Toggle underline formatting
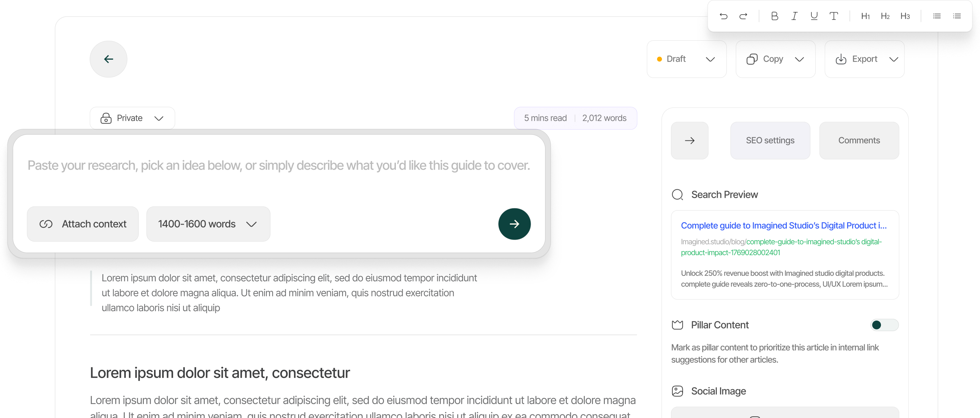This screenshot has height=418, width=980. coord(814,16)
